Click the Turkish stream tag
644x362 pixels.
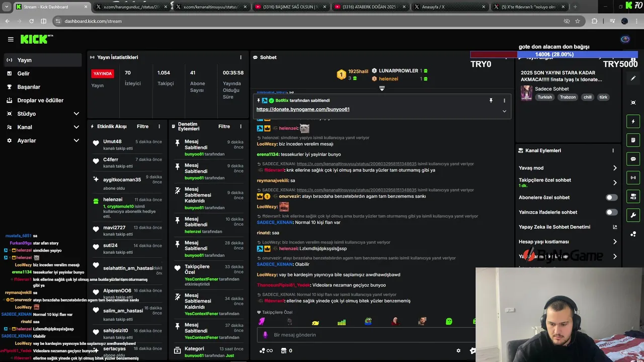tap(544, 97)
